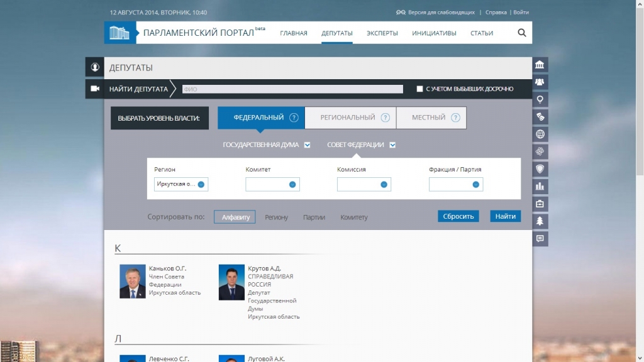The image size is (644, 362).
Task: Click the НАЙТИ ДЕПУТАТА label
Action: tap(138, 89)
